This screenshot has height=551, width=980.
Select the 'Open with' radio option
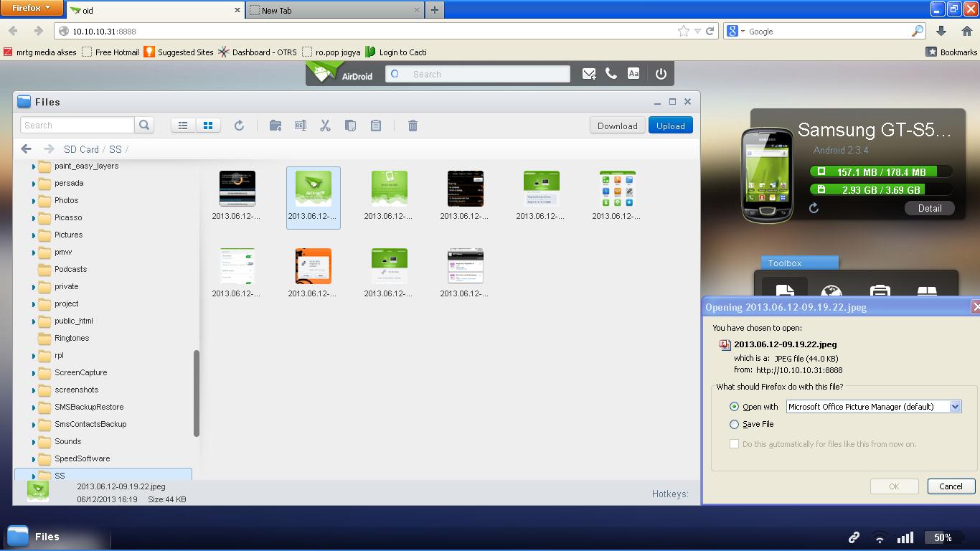[734, 407]
